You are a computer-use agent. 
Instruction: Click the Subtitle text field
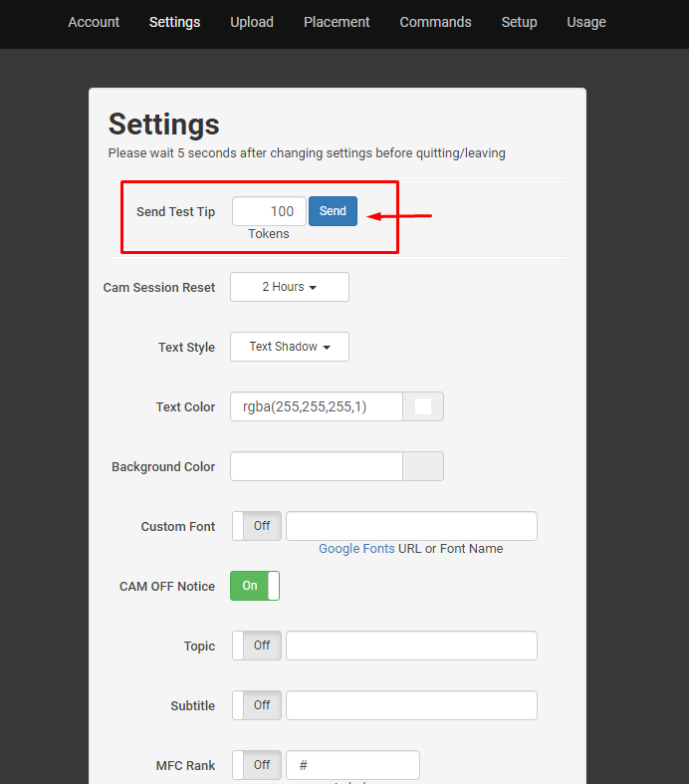click(x=411, y=705)
